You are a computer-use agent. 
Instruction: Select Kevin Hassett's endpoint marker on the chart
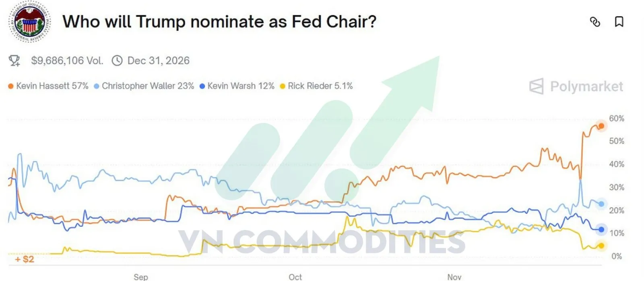coord(601,126)
